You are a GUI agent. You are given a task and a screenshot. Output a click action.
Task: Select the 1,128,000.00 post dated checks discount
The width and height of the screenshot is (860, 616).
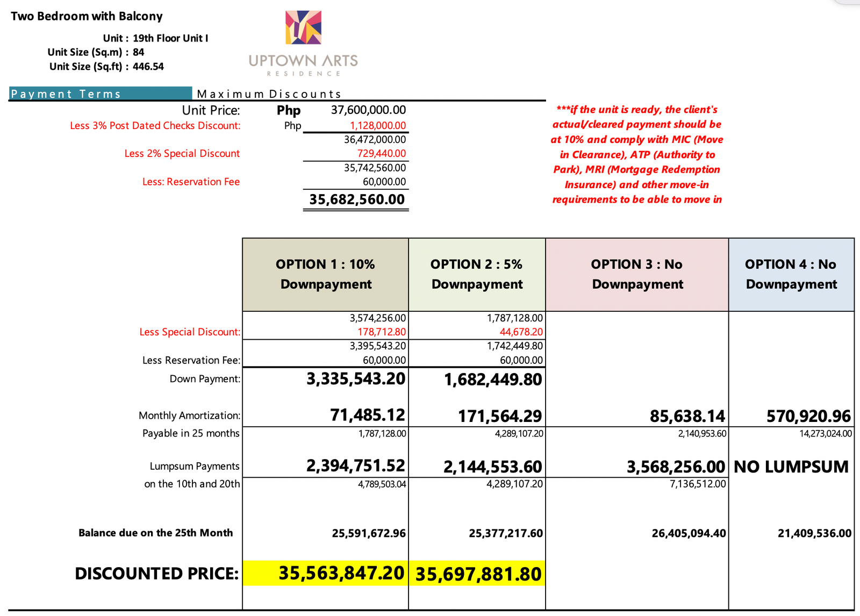pyautogui.click(x=378, y=125)
